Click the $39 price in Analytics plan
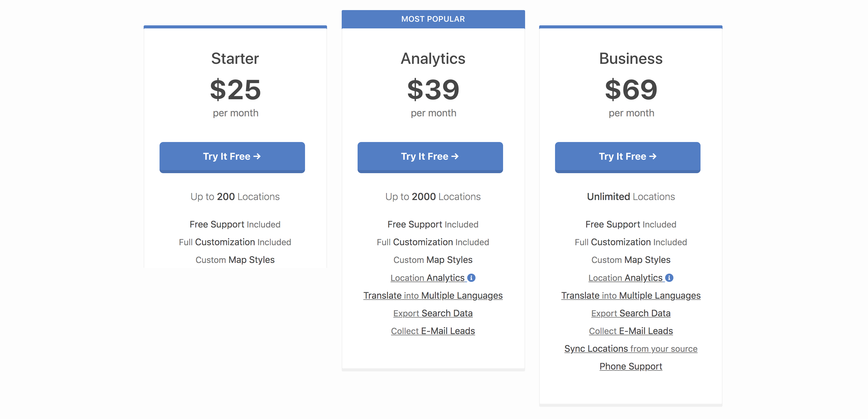 tap(433, 89)
